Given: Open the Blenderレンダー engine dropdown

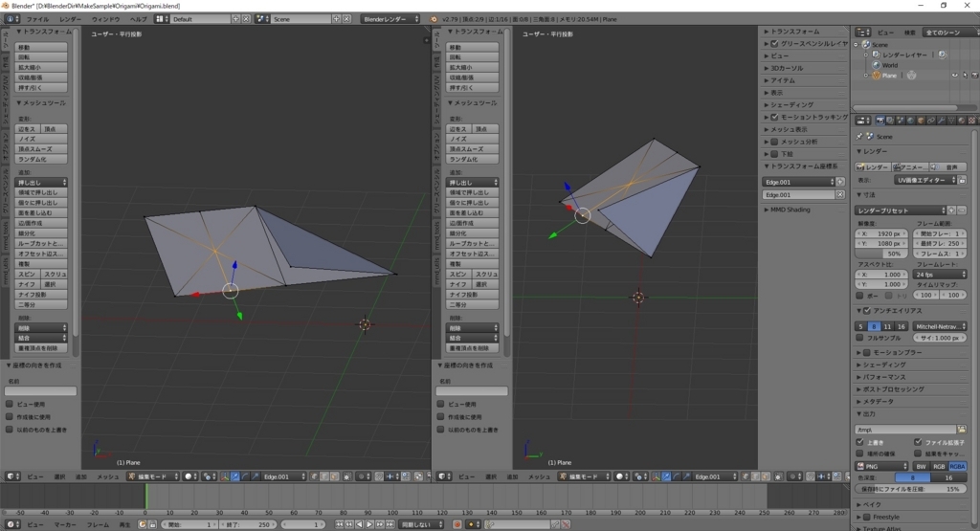Looking at the screenshot, I should pos(390,19).
